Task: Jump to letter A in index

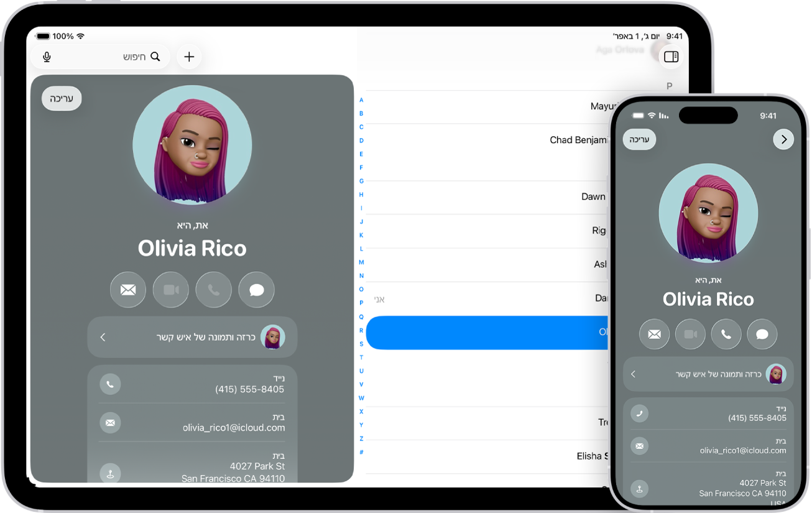Action: pyautogui.click(x=361, y=100)
